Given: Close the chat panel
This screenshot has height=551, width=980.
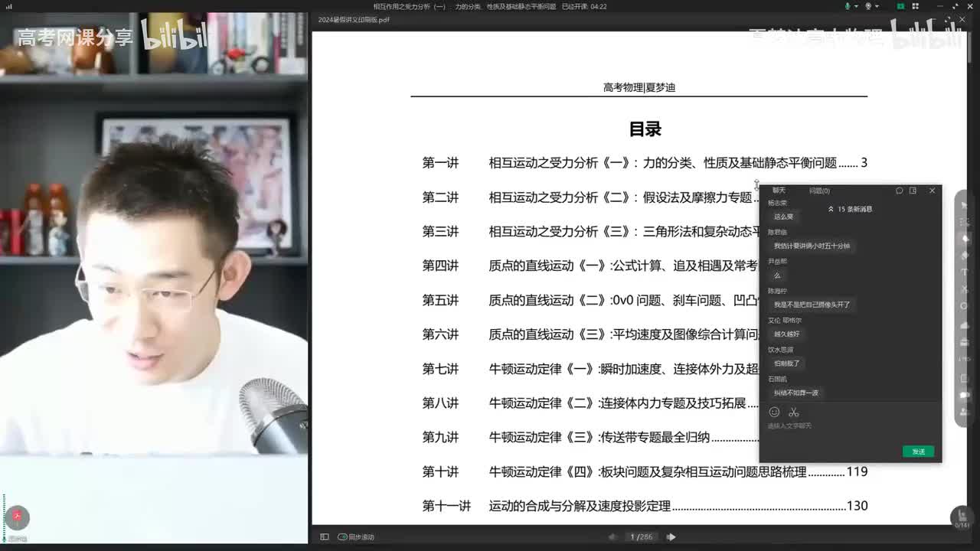Looking at the screenshot, I should [932, 191].
